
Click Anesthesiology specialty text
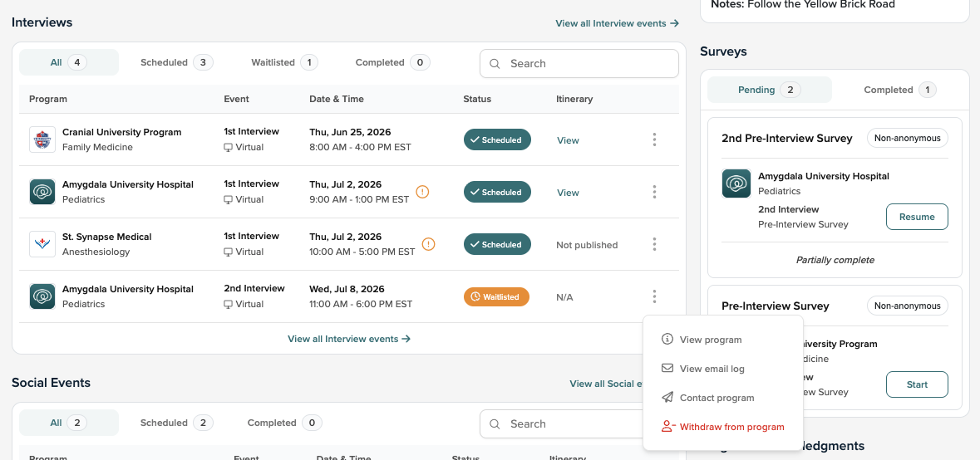pyautogui.click(x=96, y=252)
